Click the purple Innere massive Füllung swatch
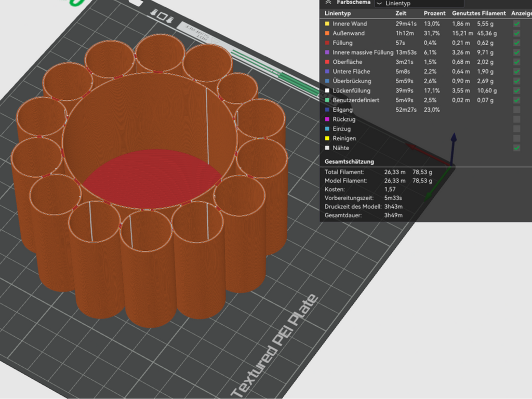This screenshot has height=399, width=532. [327, 52]
